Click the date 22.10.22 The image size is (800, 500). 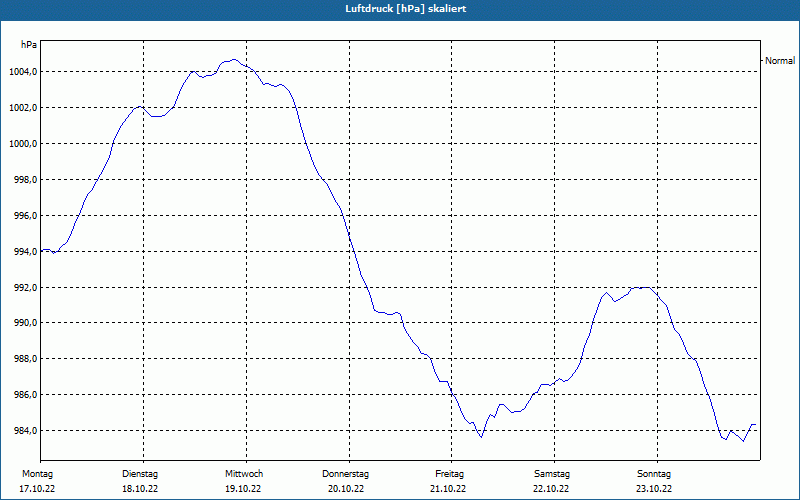pyautogui.click(x=551, y=489)
